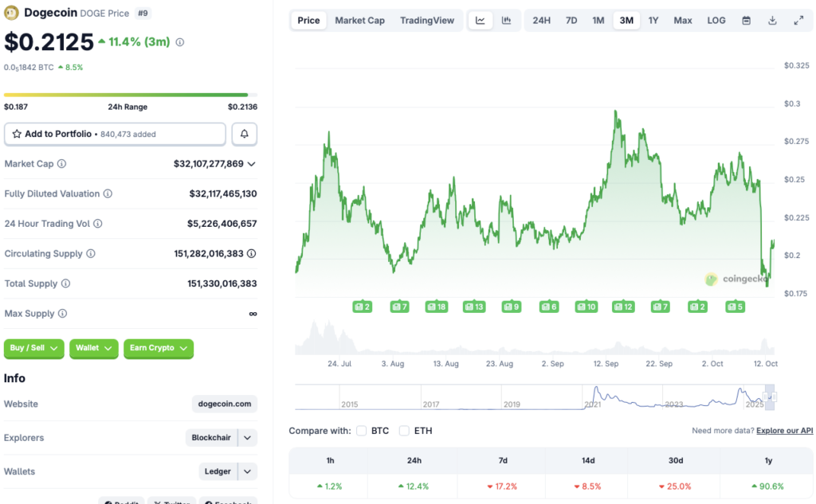Open the Explore our API link
The height and width of the screenshot is (504, 816).
[x=784, y=431]
